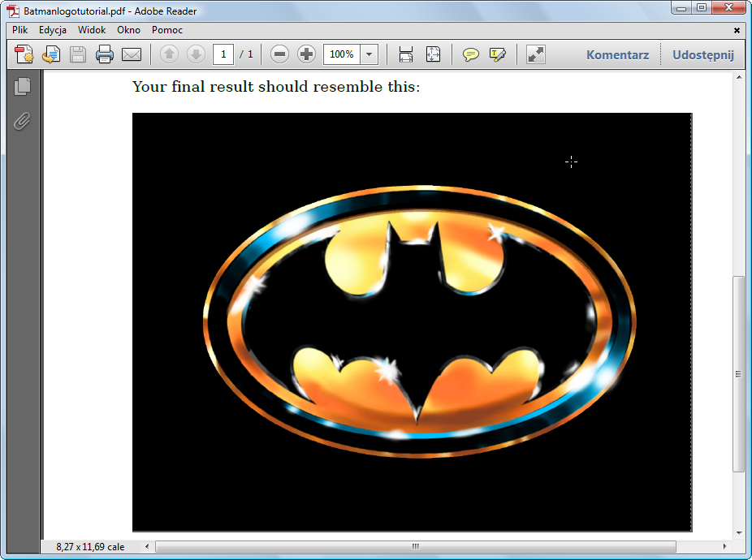Image resolution: width=752 pixels, height=560 pixels.
Task: Click the page number input field
Action: [x=223, y=54]
